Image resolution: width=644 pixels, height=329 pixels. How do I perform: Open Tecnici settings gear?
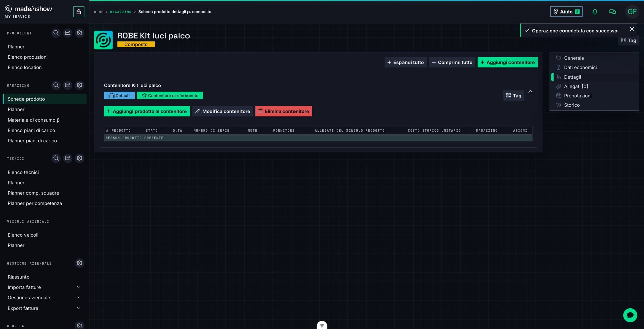click(x=79, y=158)
